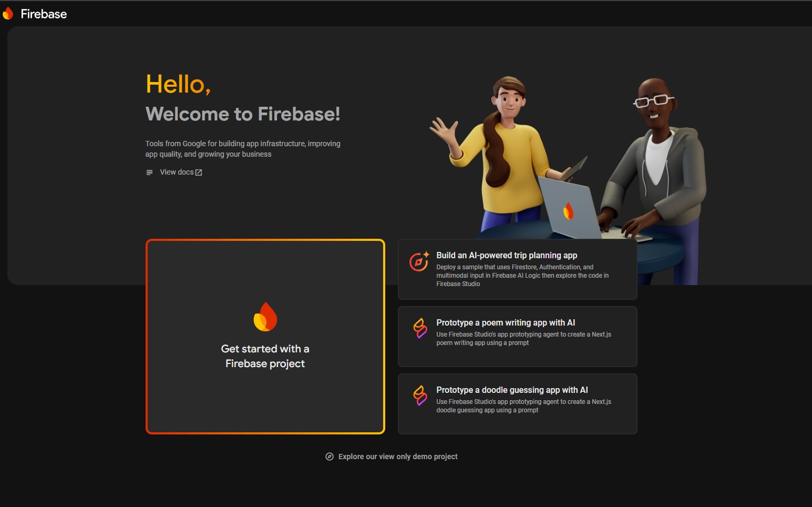Select Get started with a Firebase project text
The image size is (812, 507).
click(265, 356)
